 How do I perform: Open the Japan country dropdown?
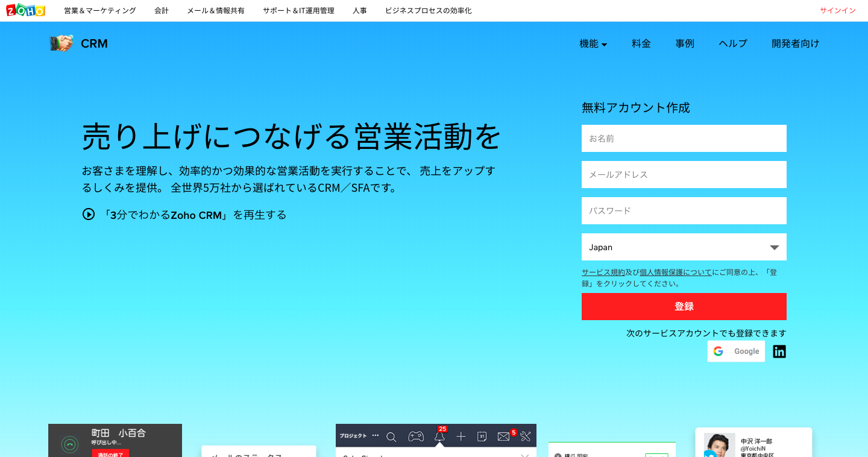pos(684,247)
